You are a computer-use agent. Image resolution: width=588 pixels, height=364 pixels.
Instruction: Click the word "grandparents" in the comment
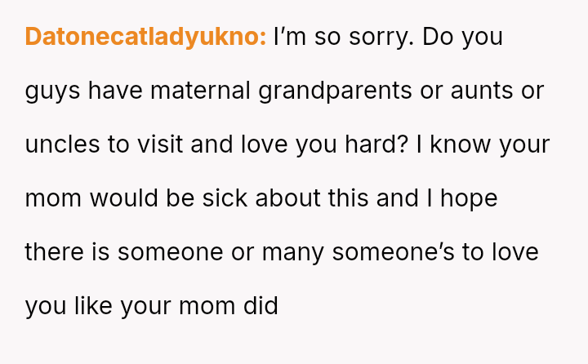(x=335, y=91)
